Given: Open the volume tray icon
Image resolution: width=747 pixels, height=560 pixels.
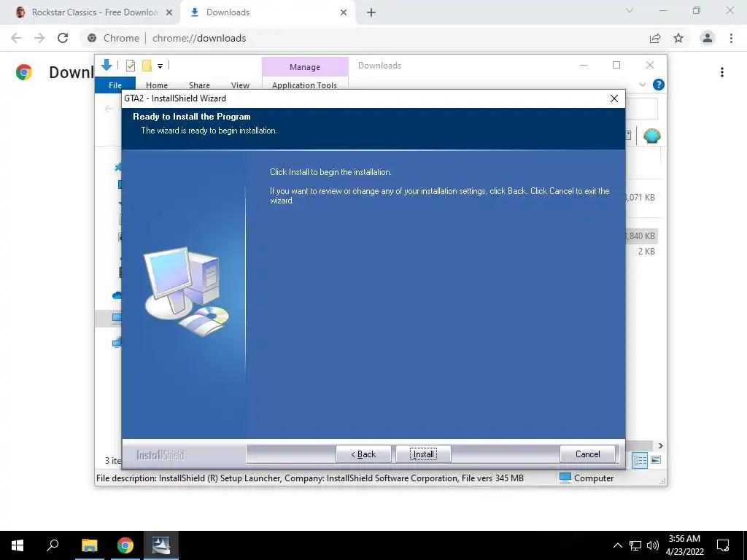Looking at the screenshot, I should 652,545.
